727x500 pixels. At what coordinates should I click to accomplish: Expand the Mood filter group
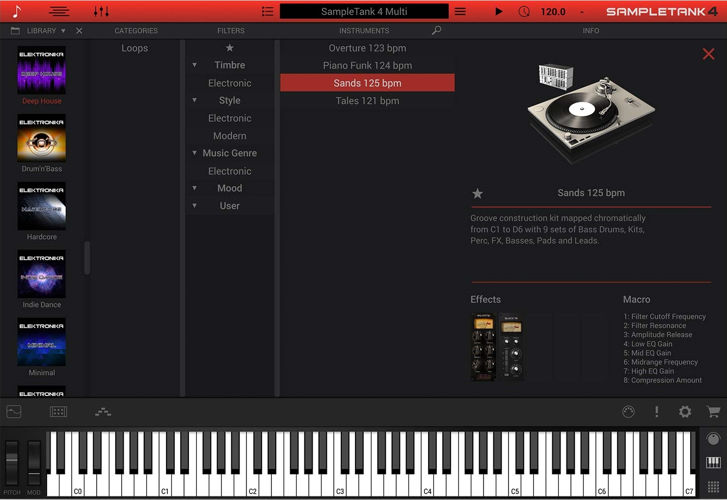coord(195,188)
